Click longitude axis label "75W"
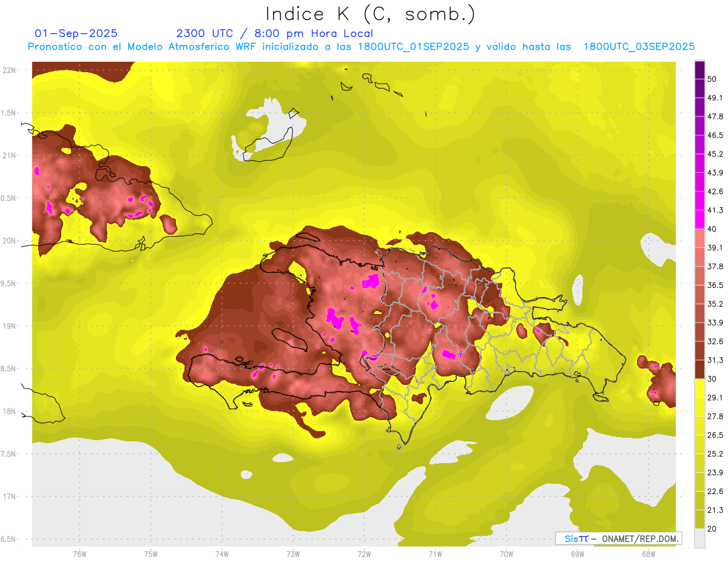The height and width of the screenshot is (562, 728). [x=151, y=554]
